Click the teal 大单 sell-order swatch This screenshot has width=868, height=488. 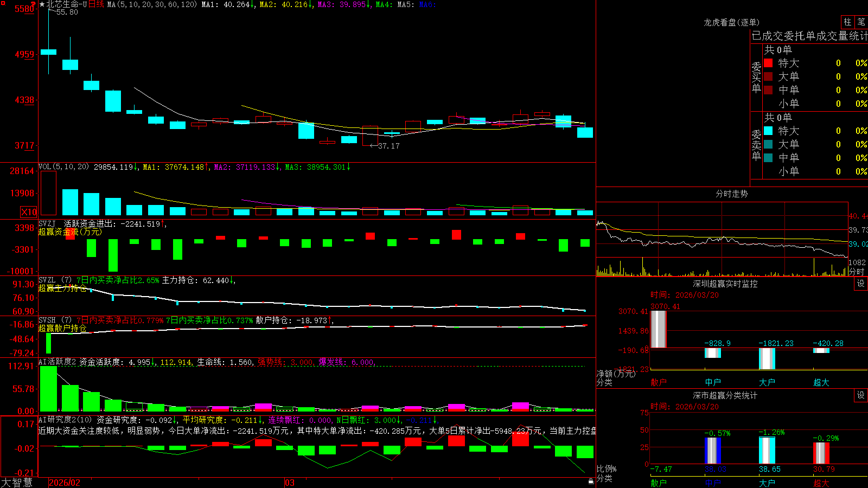click(x=768, y=144)
